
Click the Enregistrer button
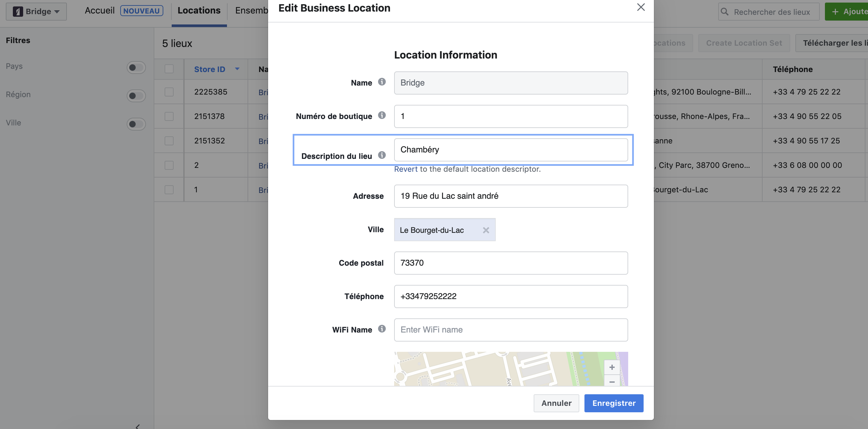[614, 403]
